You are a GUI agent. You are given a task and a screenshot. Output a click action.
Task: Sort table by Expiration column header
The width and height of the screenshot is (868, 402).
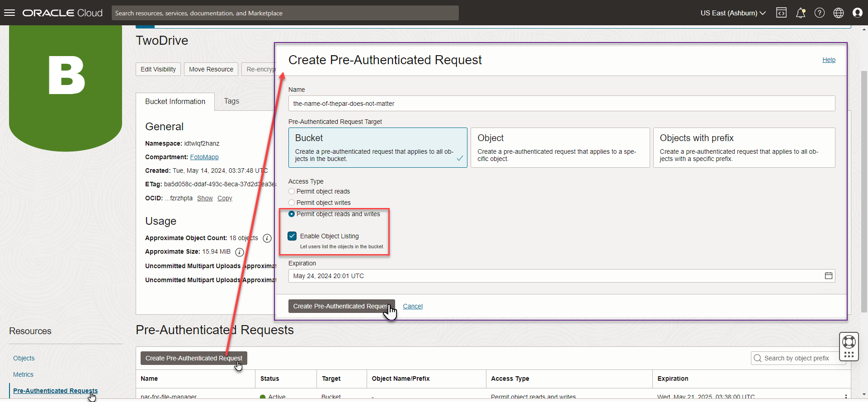(673, 378)
